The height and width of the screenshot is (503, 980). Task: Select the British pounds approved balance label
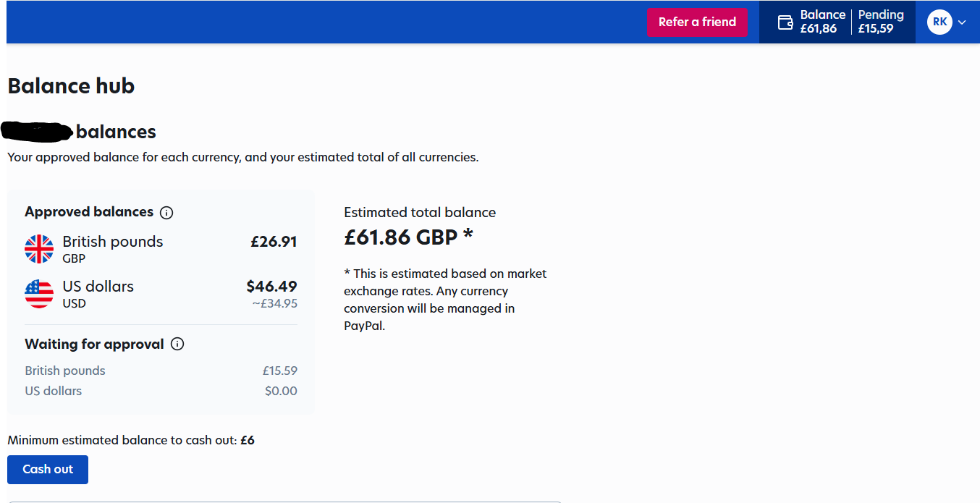tap(112, 242)
